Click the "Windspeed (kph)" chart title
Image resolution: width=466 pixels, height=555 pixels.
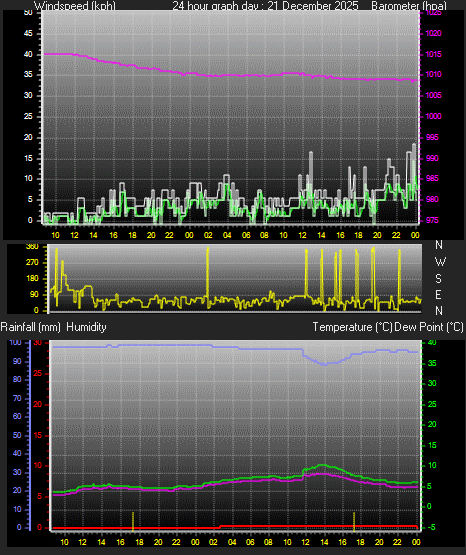(75, 5)
